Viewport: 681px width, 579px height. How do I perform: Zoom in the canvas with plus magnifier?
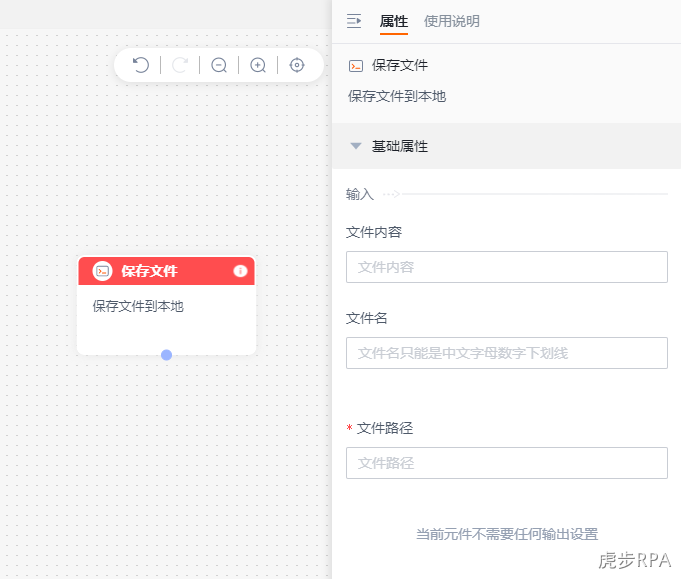coord(258,65)
